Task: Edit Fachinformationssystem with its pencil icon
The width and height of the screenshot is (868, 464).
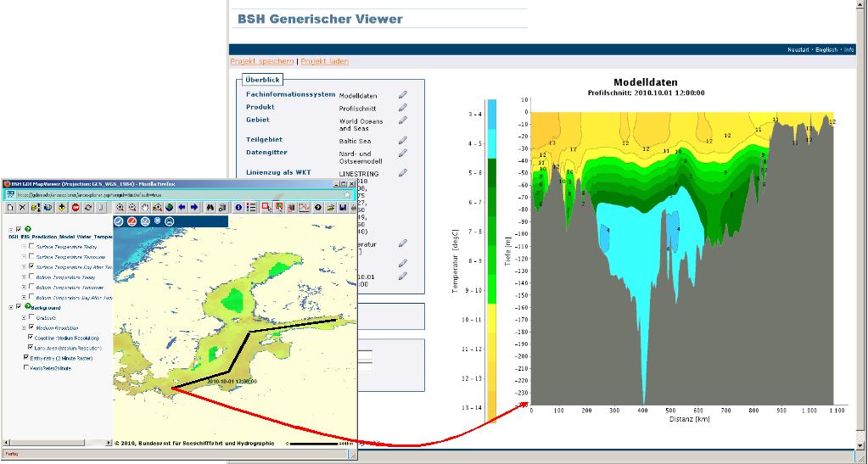Action: (x=403, y=95)
